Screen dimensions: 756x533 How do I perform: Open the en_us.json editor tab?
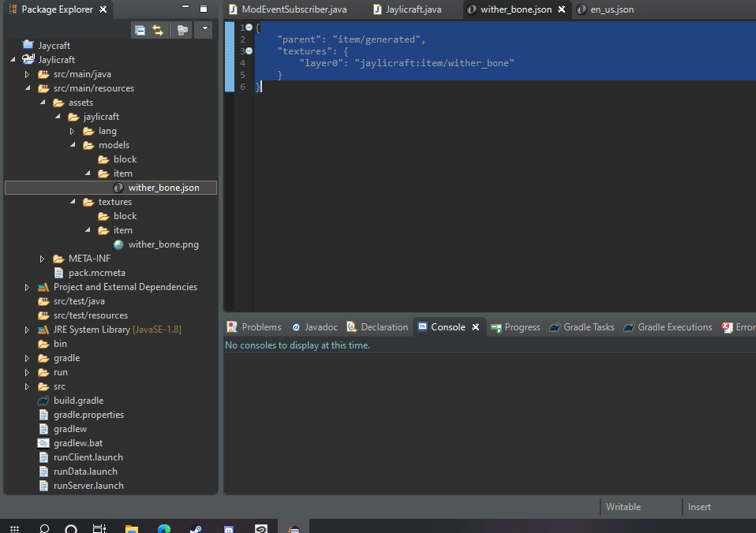click(x=612, y=9)
